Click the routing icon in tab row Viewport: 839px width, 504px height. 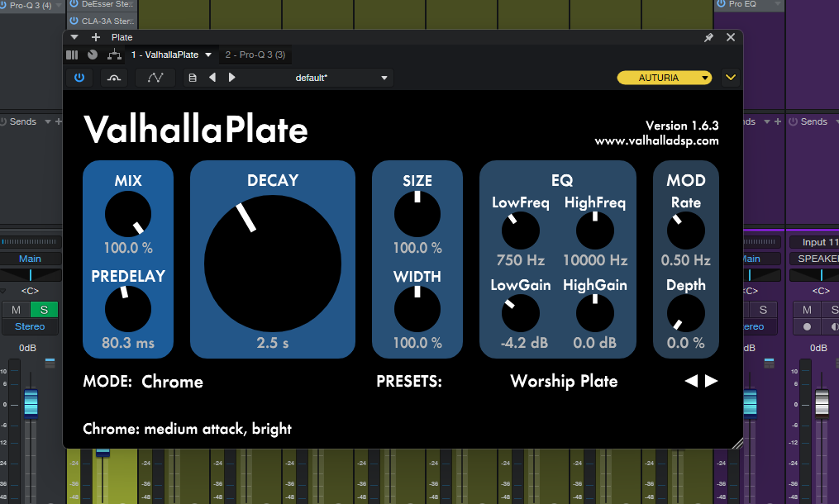pos(114,55)
